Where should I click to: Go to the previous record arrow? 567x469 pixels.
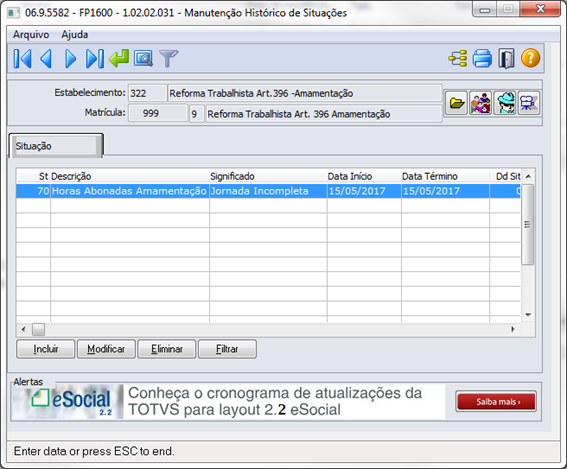point(46,59)
